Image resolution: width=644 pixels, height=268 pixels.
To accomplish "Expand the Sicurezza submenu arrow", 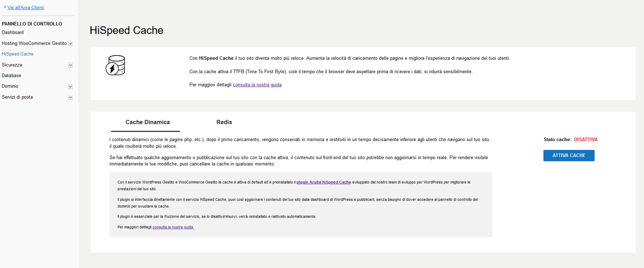I will [70, 65].
